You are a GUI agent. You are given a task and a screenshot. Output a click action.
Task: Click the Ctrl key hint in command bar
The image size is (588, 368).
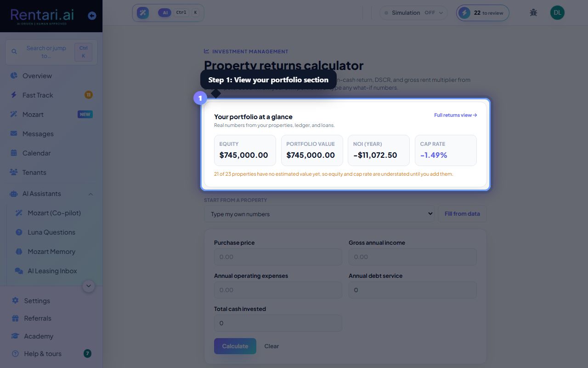181,13
